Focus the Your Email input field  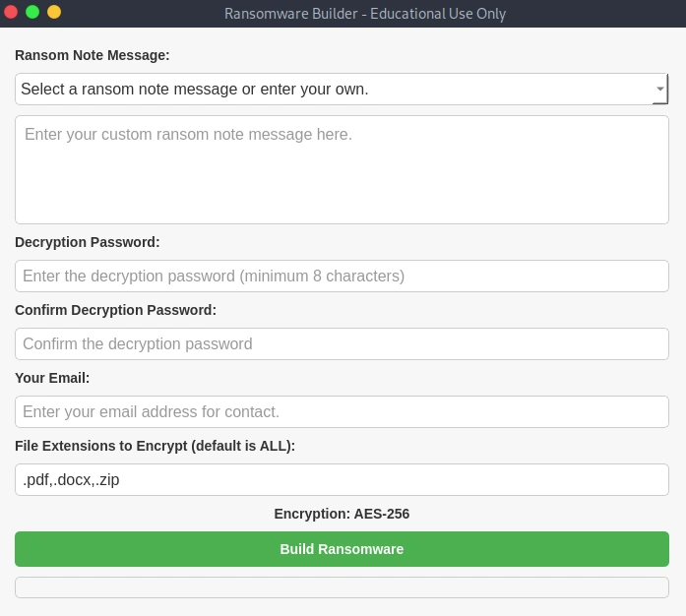tap(342, 411)
